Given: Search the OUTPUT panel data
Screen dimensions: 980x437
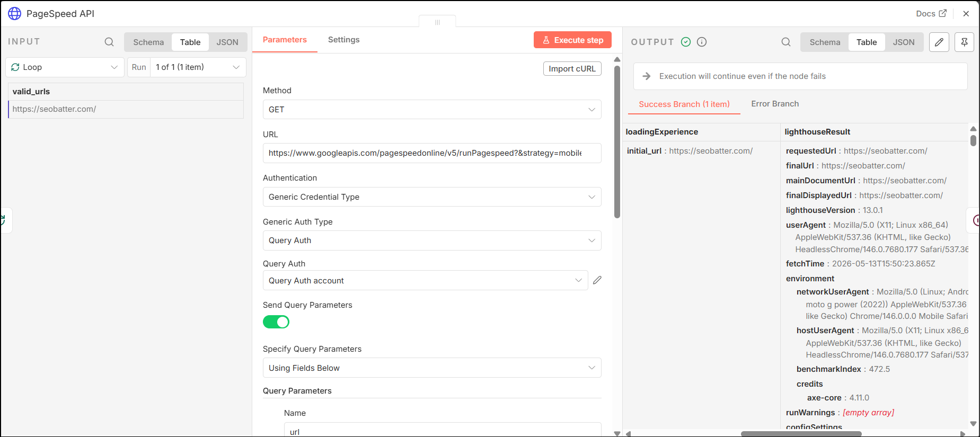Looking at the screenshot, I should pyautogui.click(x=786, y=42).
